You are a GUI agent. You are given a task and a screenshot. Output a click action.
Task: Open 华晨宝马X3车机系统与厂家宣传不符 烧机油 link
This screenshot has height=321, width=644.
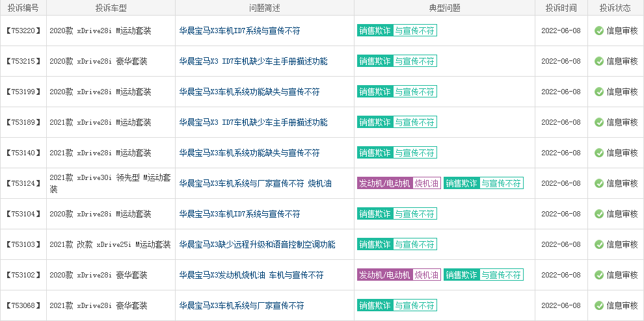point(255,183)
